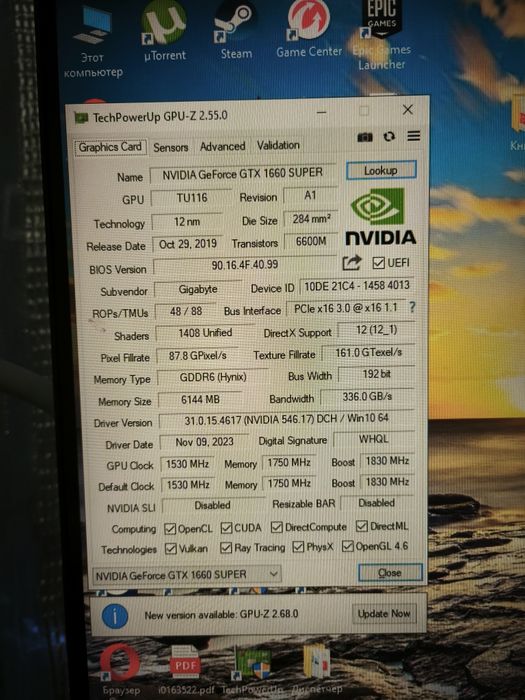Click the Memory Type GDDR6 (Hynix)
525x700 pixels.
pyautogui.click(x=213, y=378)
